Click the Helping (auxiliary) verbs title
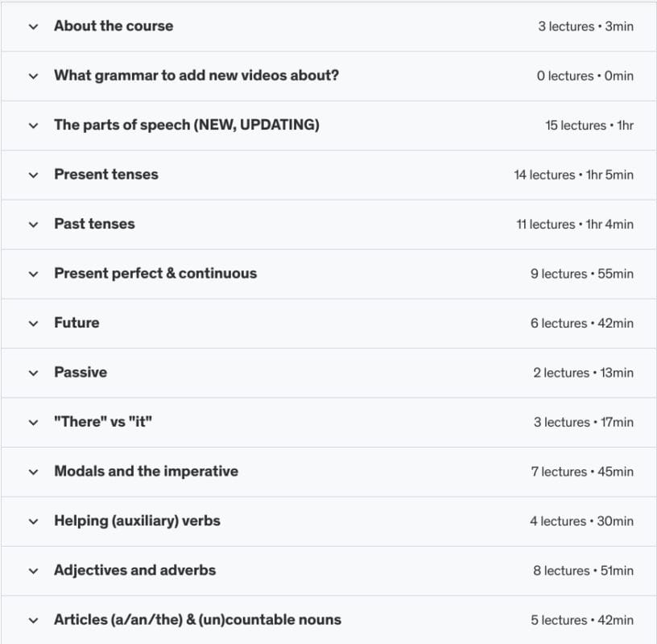 point(137,521)
